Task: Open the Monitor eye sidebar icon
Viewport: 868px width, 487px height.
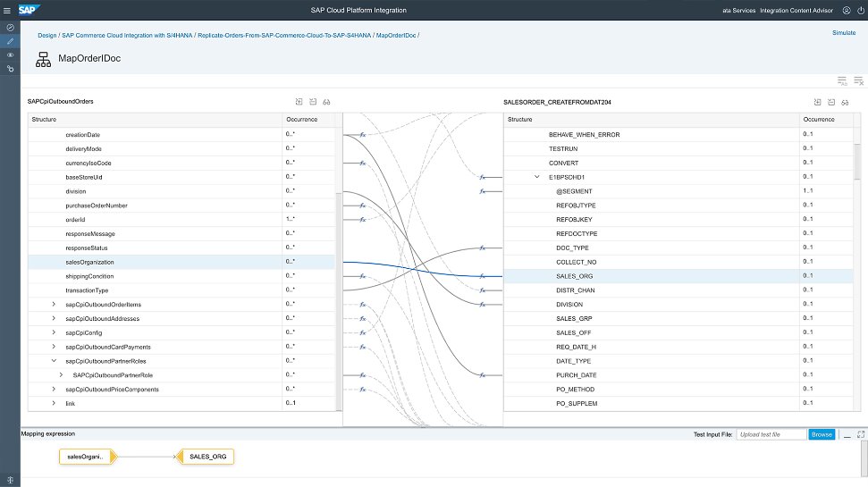Action: [10, 55]
